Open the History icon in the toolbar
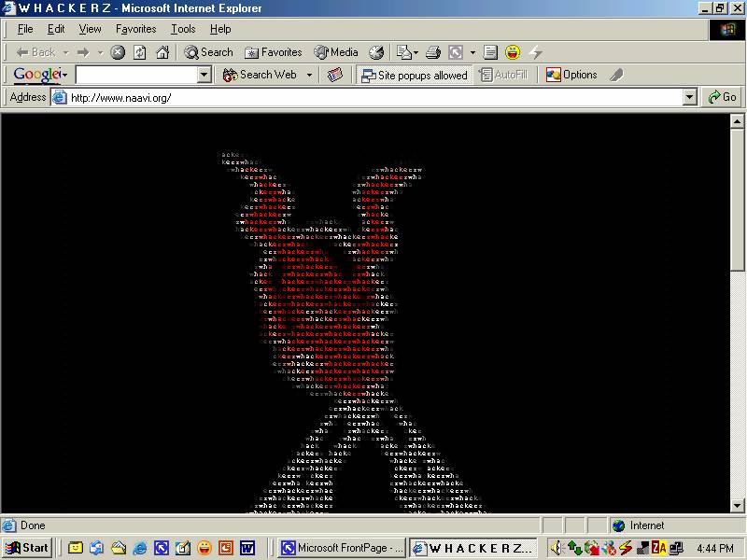This screenshot has width=747, height=560. point(376,52)
